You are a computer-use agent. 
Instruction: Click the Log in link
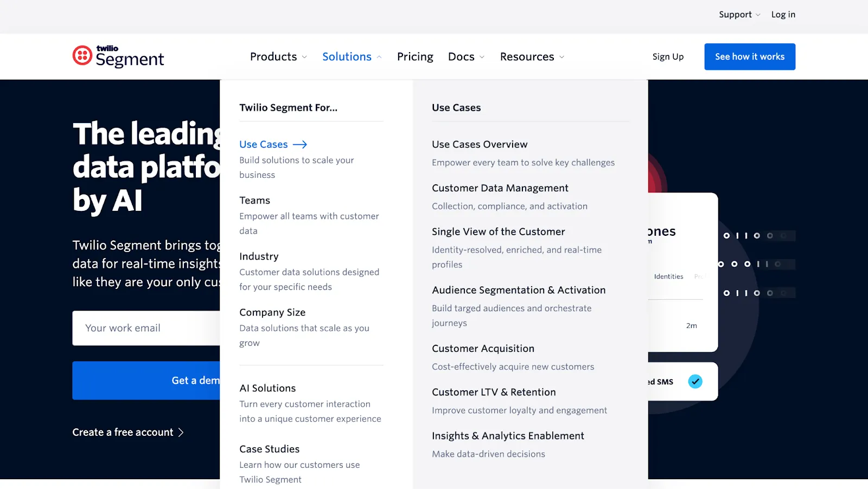(783, 15)
